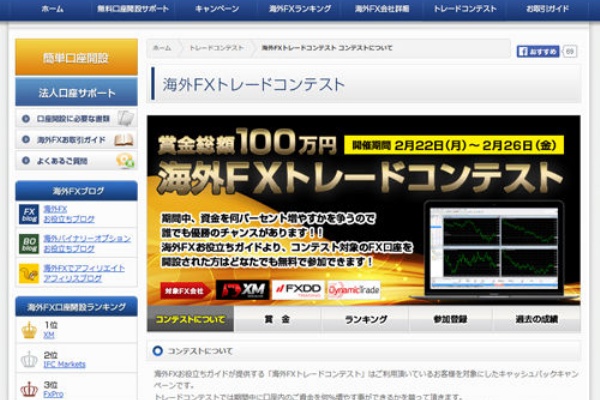The height and width of the screenshot is (400, 600).
Task: Switch to the 過去の成績 tab
Action: pyautogui.click(x=536, y=319)
